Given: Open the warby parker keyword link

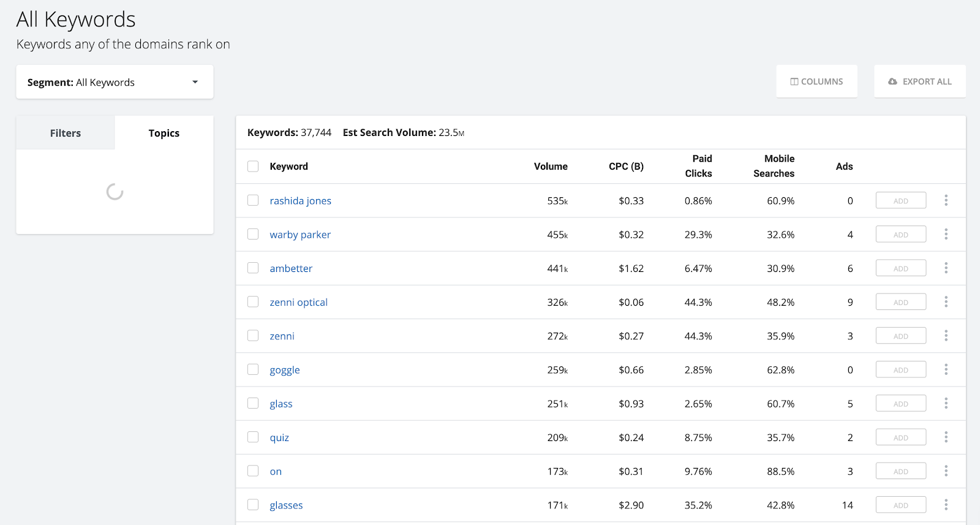Looking at the screenshot, I should pos(300,235).
